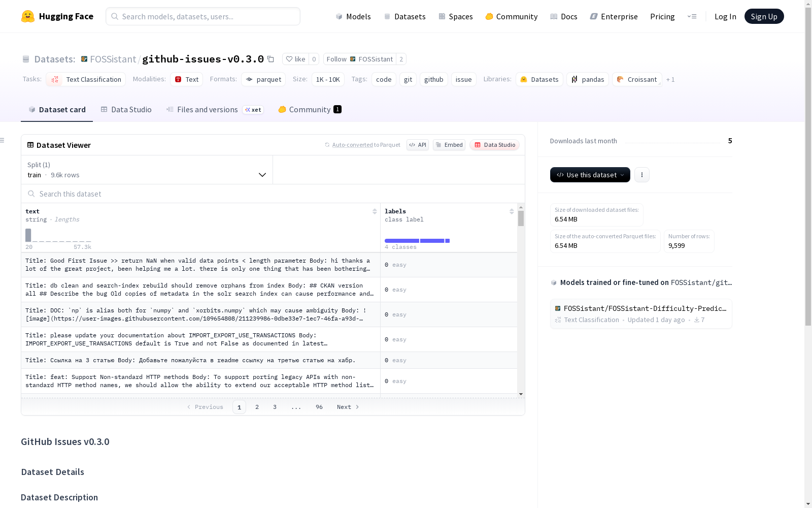
Task: Focus the Search models, datasets, users field
Action: pyautogui.click(x=203, y=16)
